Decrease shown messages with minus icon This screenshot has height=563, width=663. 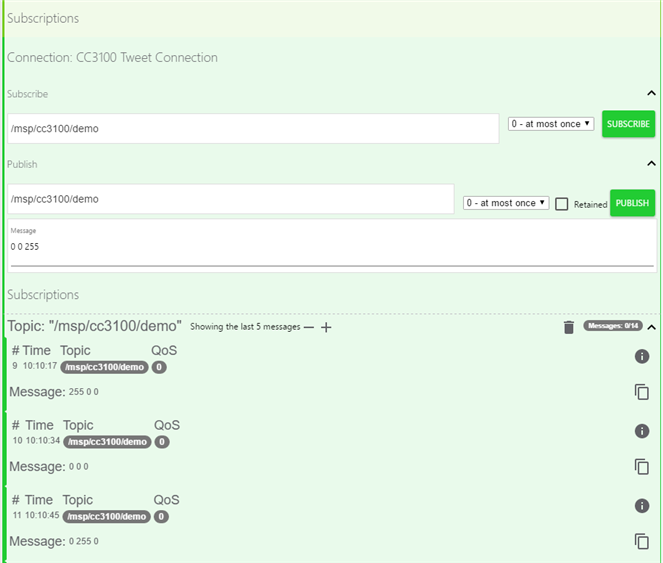point(309,327)
